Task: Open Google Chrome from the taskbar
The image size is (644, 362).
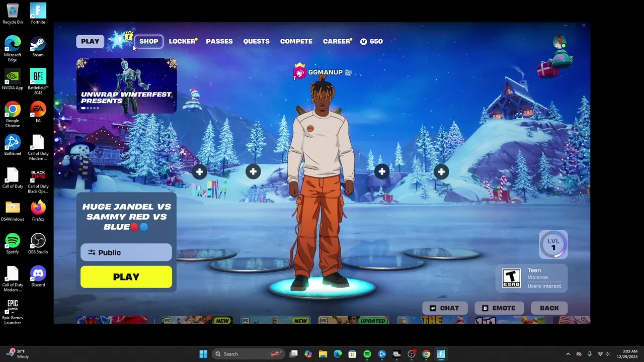Action: (x=426, y=354)
